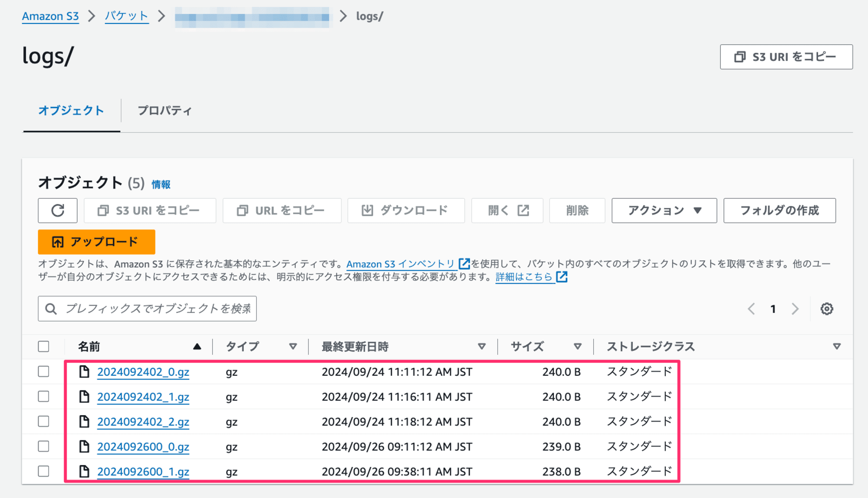Viewport: 868px width, 498px height.
Task: Check the box for 2024092402_1.gz
Action: (x=43, y=396)
